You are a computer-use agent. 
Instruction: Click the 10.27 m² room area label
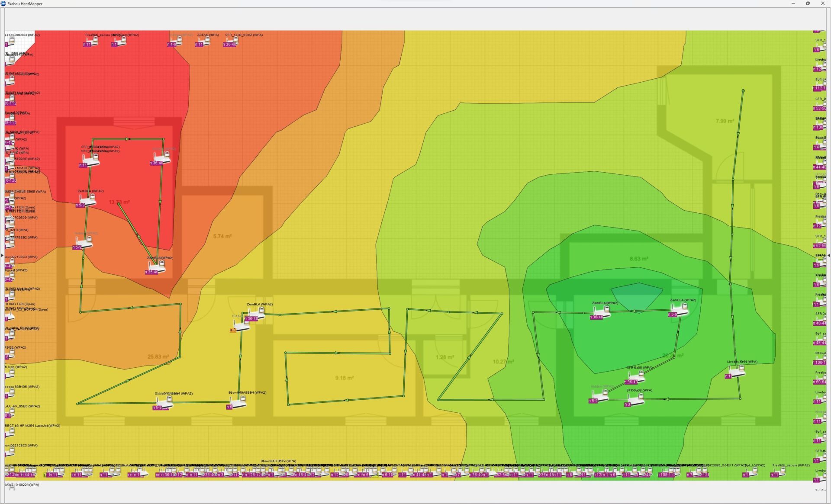[x=503, y=361]
